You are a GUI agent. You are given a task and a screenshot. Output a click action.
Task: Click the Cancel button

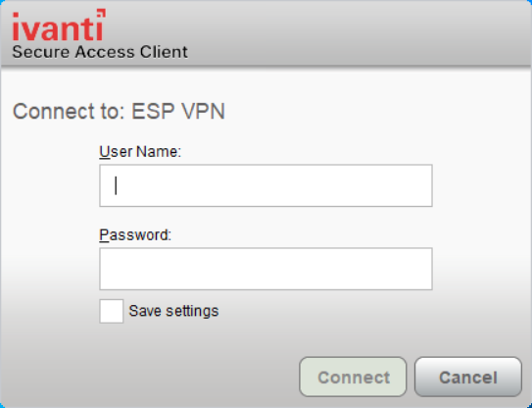click(468, 377)
